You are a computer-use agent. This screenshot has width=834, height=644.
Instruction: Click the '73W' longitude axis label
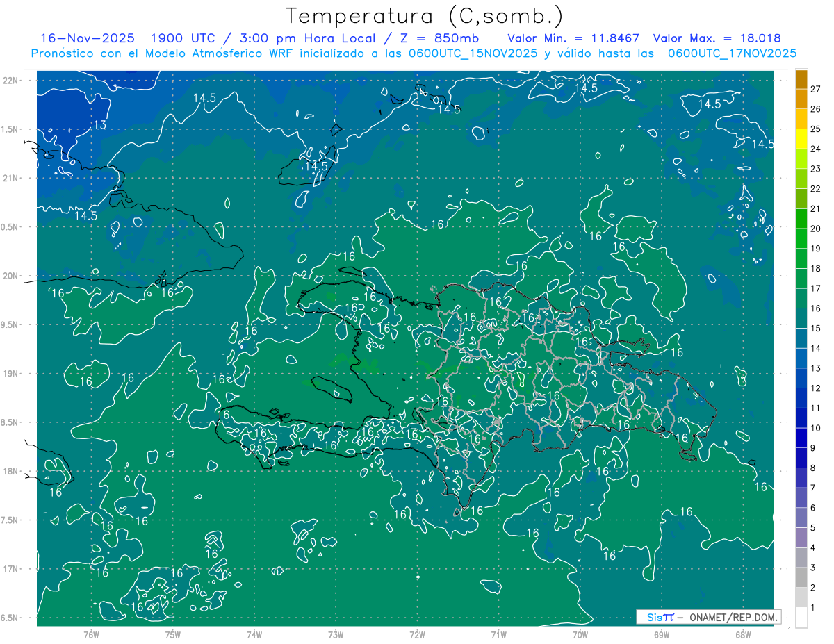pyautogui.click(x=336, y=634)
